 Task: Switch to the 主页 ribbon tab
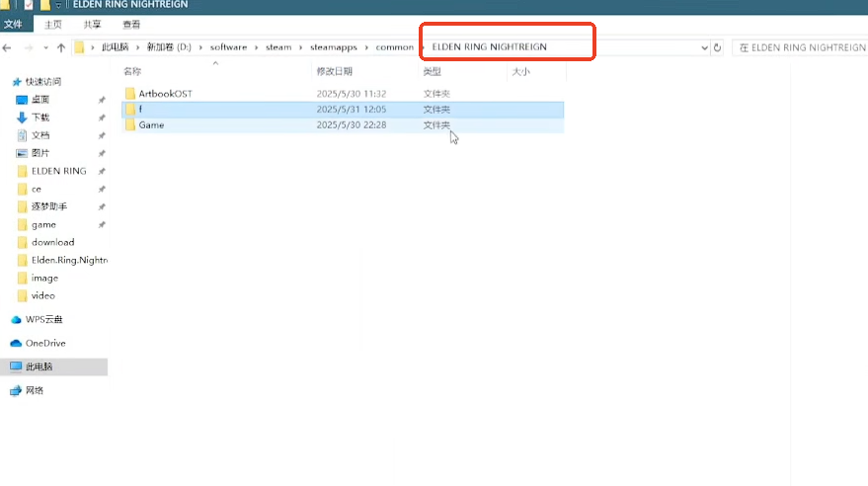[53, 25]
